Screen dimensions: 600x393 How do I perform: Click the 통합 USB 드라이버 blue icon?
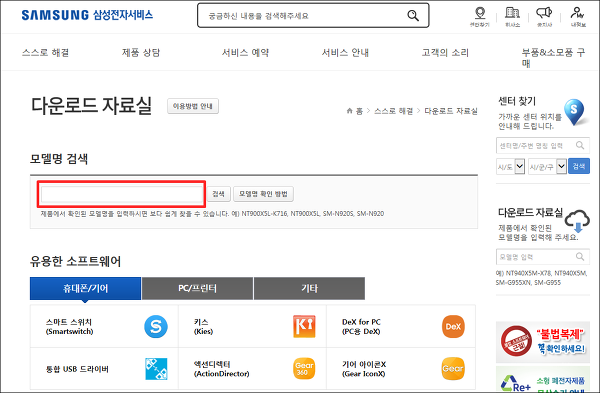pyautogui.click(x=156, y=369)
